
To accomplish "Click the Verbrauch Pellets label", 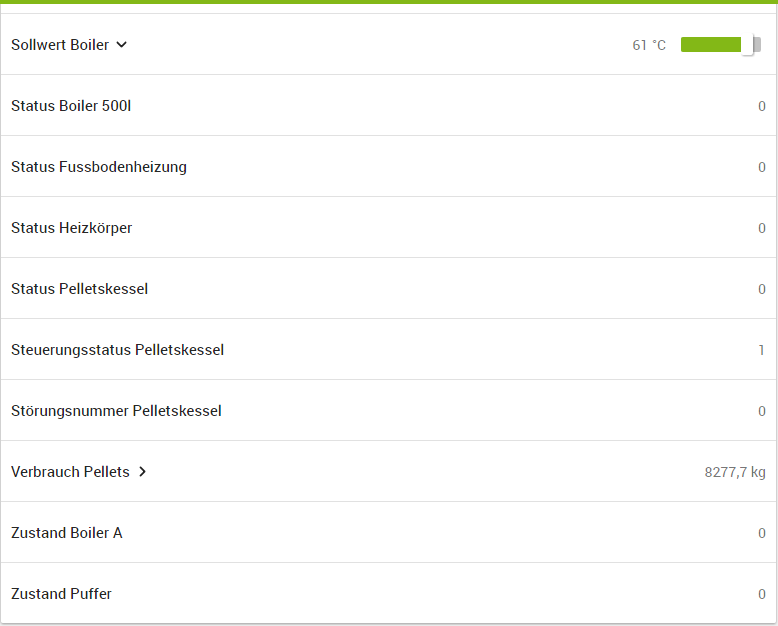I will point(70,472).
